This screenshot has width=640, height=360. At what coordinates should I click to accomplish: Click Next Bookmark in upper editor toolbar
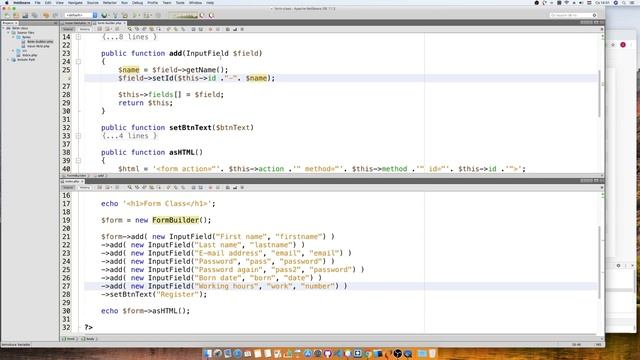point(176,29)
